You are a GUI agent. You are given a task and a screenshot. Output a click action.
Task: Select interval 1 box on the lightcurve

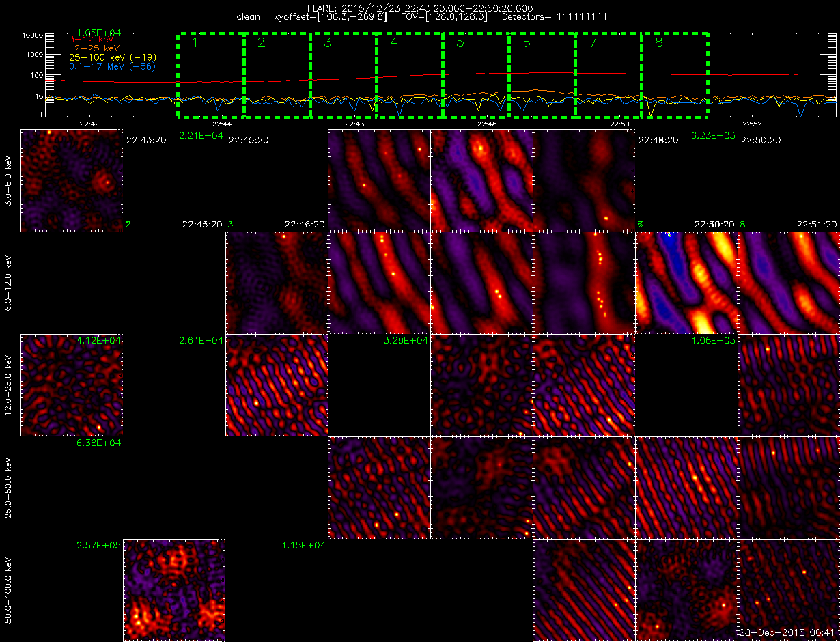pos(211,74)
